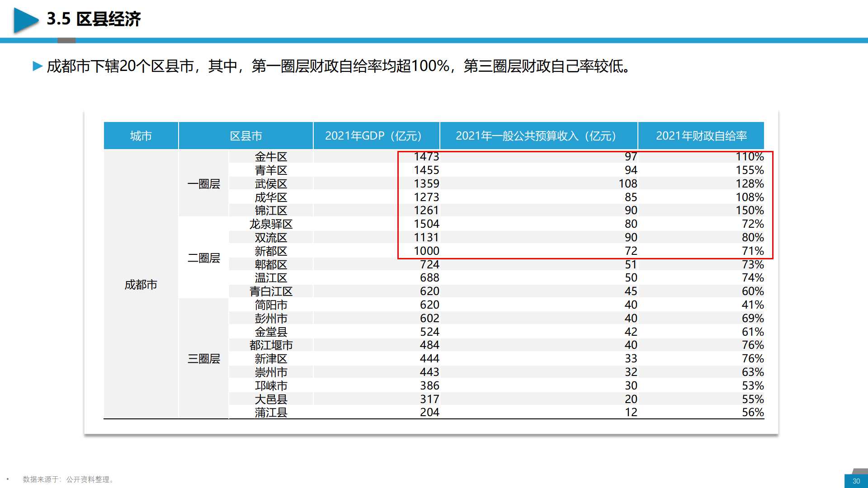The height and width of the screenshot is (488, 868).
Task: Click budget revenue 51 for 郫都区
Action: 631,265
